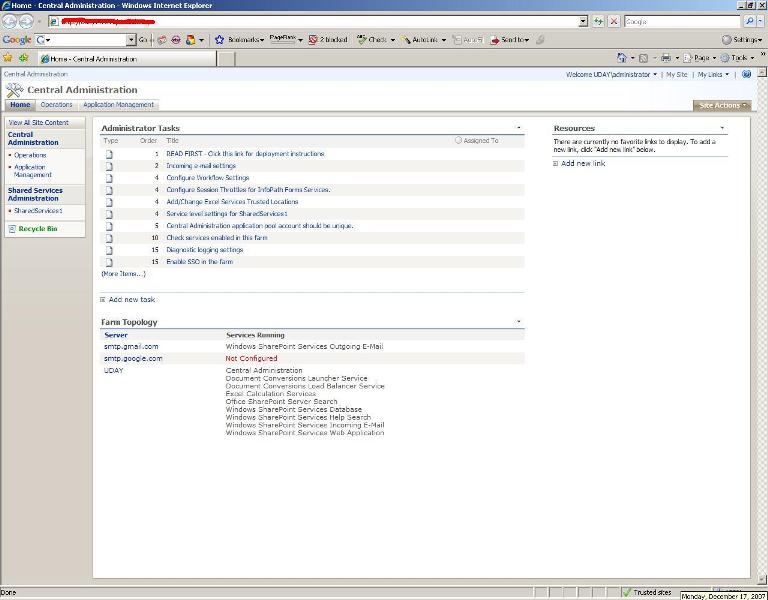The image size is (768, 600).
Task: Click Operations in left navigation
Action: [30, 155]
